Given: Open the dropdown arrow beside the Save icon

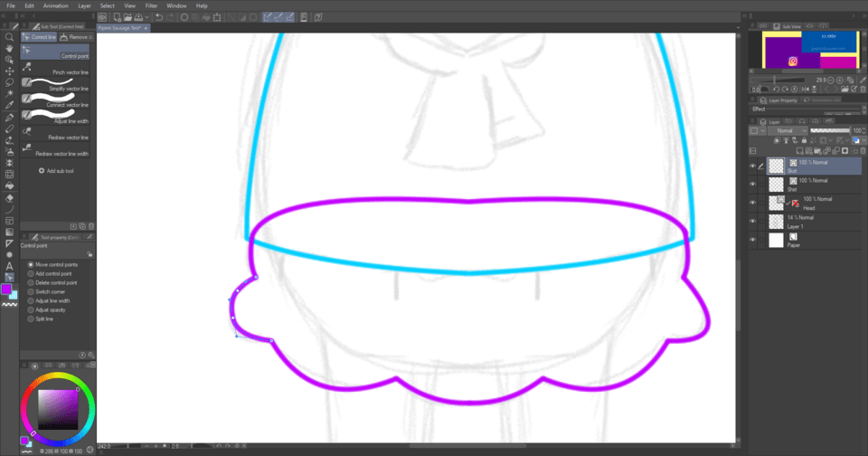Looking at the screenshot, I should click(146, 17).
